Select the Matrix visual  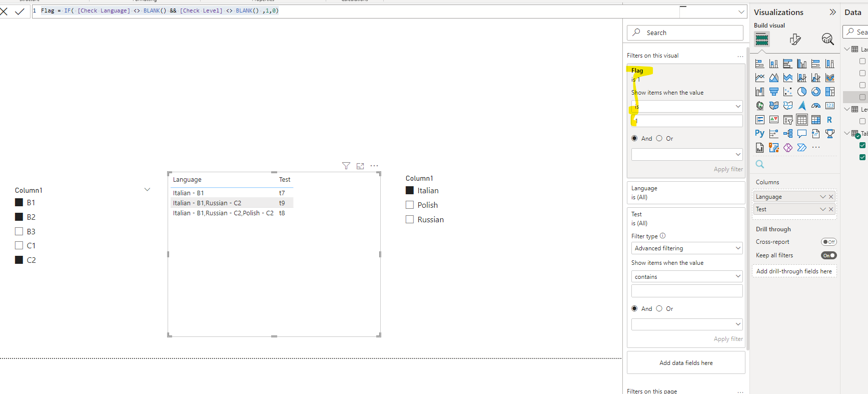[x=816, y=120]
